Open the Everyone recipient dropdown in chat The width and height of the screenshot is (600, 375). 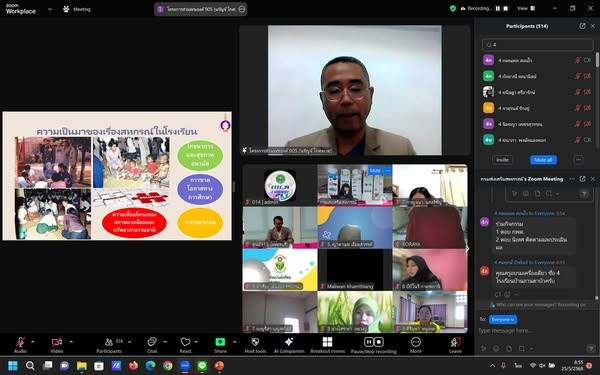[503, 319]
